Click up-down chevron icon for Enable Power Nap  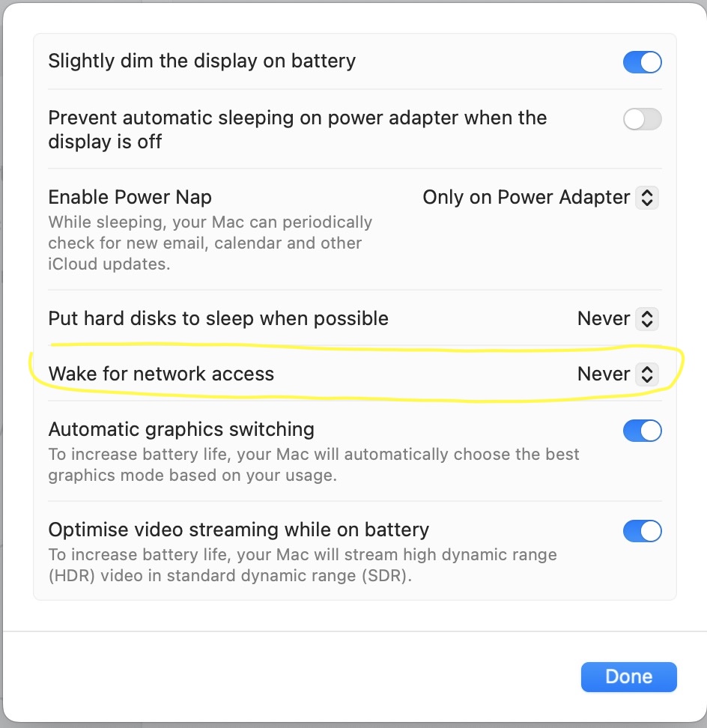[x=647, y=198]
